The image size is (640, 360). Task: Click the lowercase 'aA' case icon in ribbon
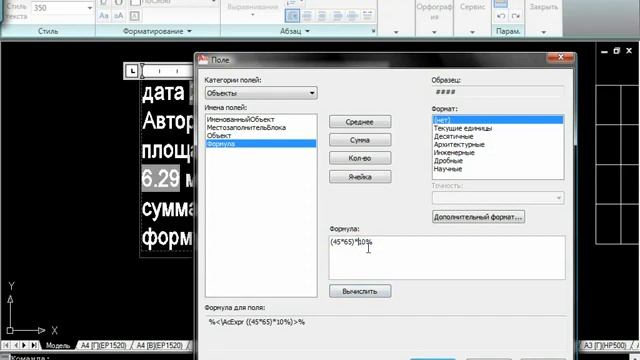point(118,16)
